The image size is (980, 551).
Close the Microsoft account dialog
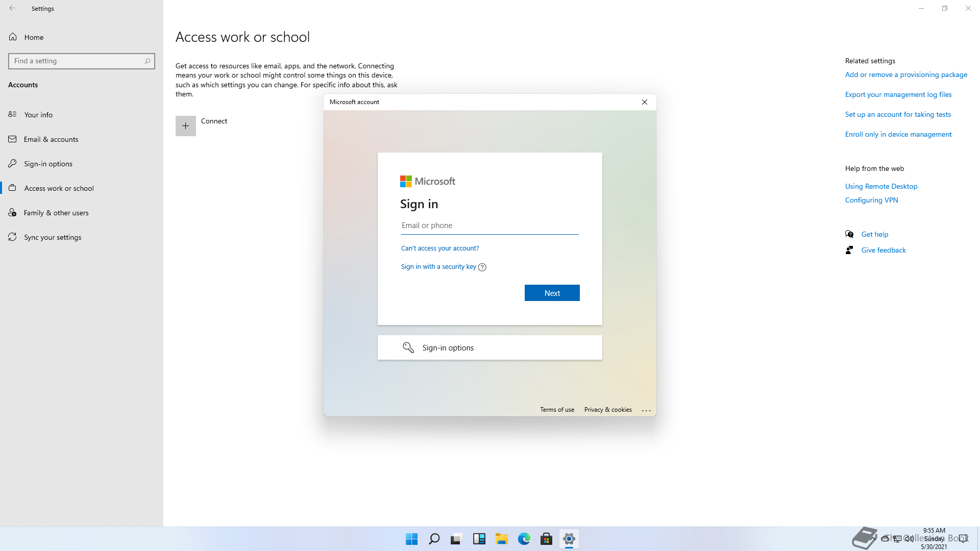(644, 102)
